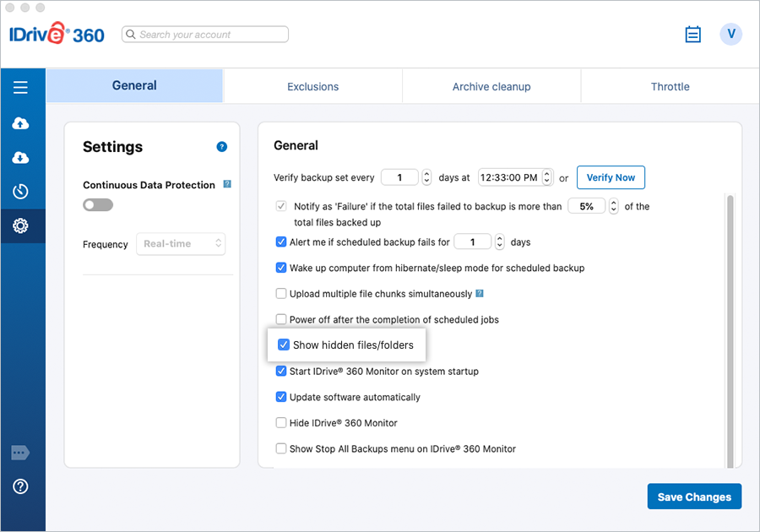Open the hamburger menu in the sidebar

point(21,87)
